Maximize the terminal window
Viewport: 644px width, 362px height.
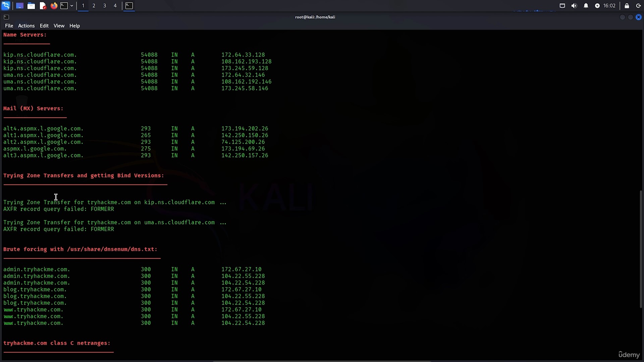[631, 17]
